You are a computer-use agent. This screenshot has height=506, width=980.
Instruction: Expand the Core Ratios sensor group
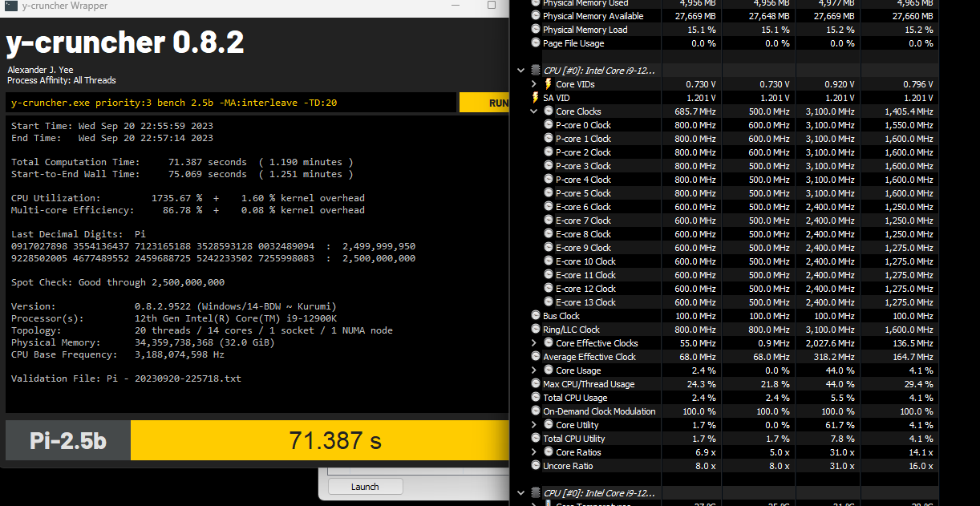coord(535,452)
